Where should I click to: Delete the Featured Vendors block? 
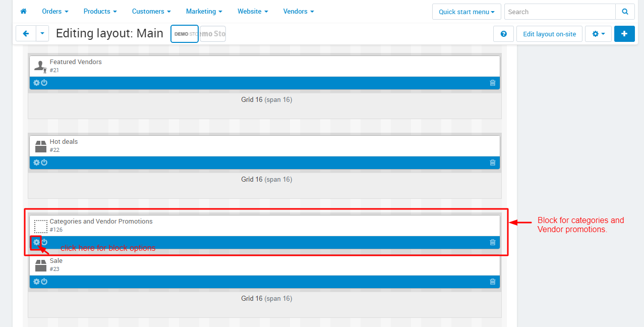[493, 83]
